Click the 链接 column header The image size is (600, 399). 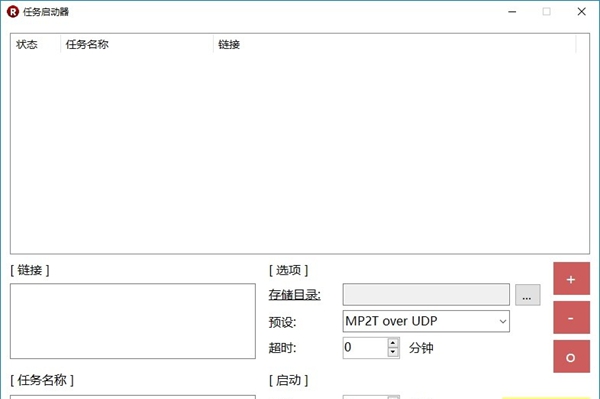pyautogui.click(x=394, y=44)
